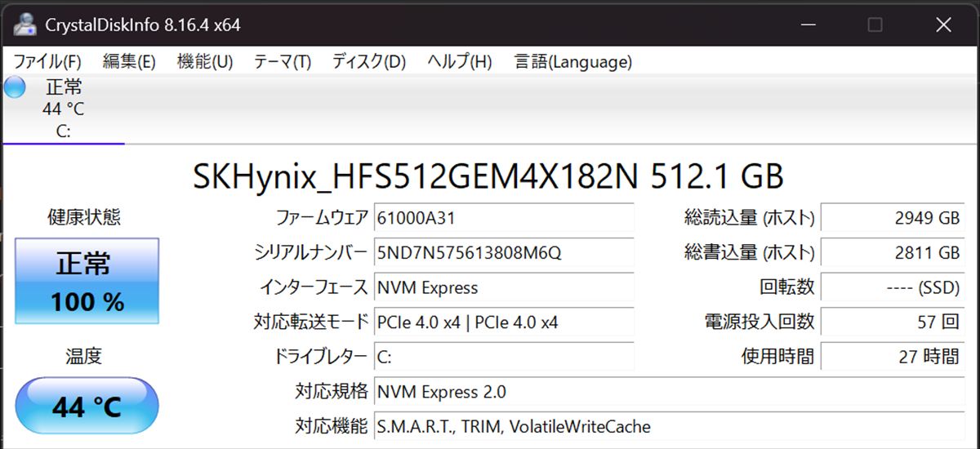Screen dimensions: 980x449
Task: Close the CrystalDiskInfo window
Action: (x=943, y=25)
